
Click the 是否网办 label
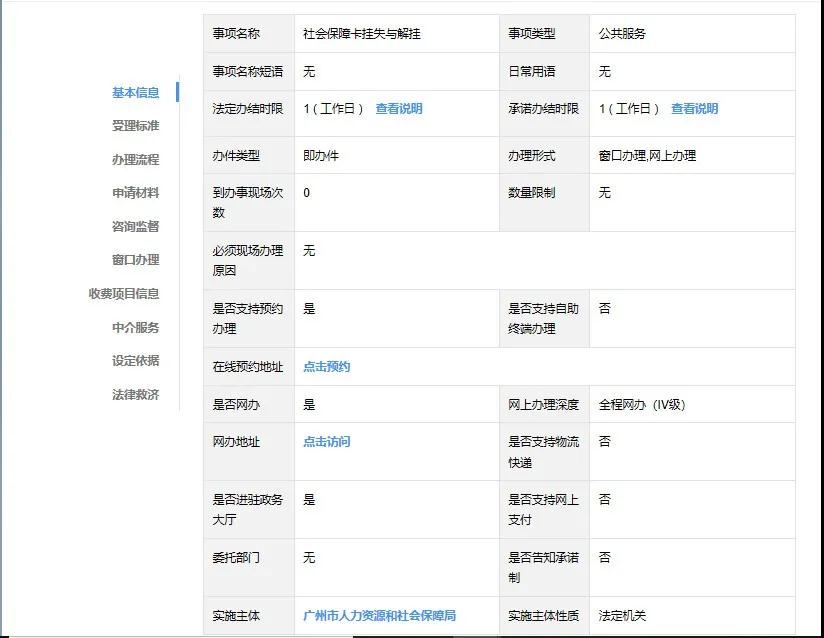(x=236, y=405)
